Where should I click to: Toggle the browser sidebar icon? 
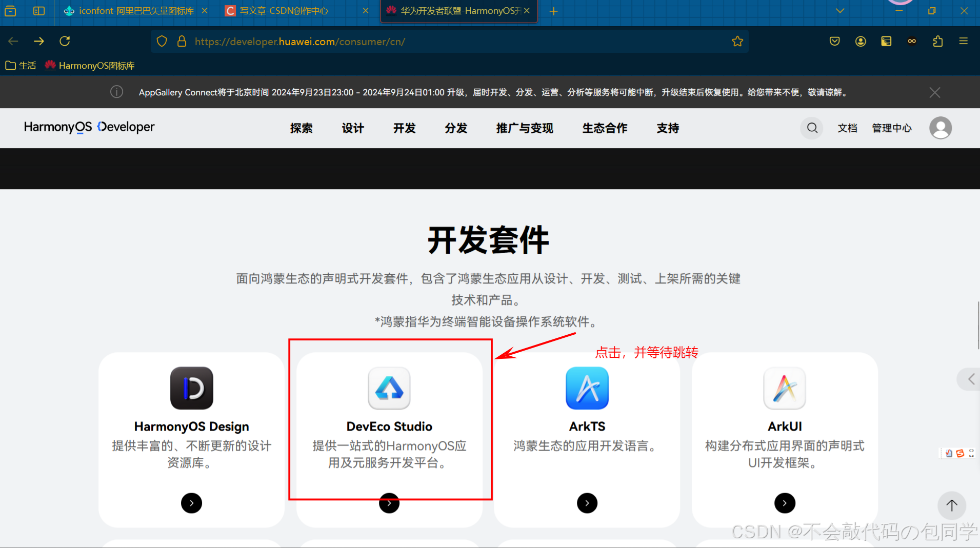tap(39, 11)
